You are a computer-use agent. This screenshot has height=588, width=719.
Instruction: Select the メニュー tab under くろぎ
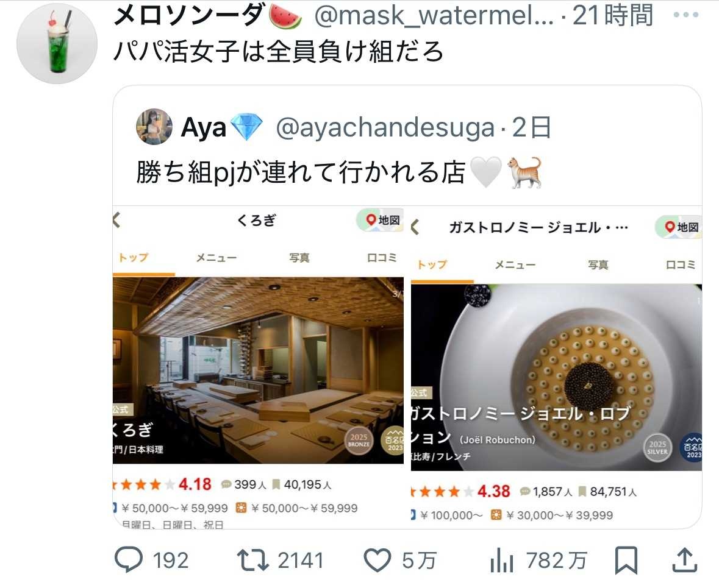tap(216, 258)
